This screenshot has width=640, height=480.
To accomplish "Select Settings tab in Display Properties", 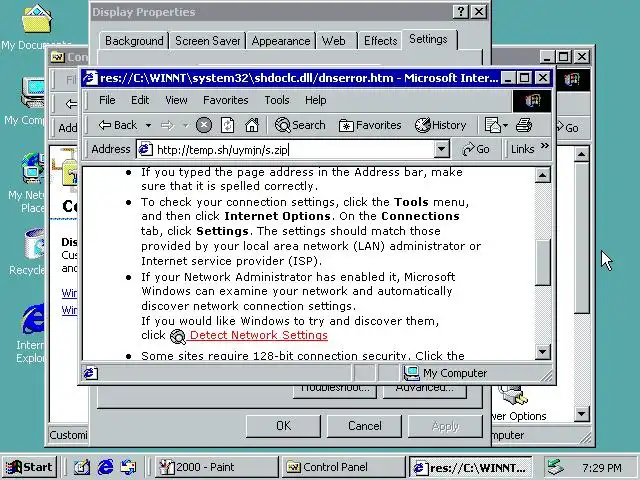I will [x=429, y=39].
